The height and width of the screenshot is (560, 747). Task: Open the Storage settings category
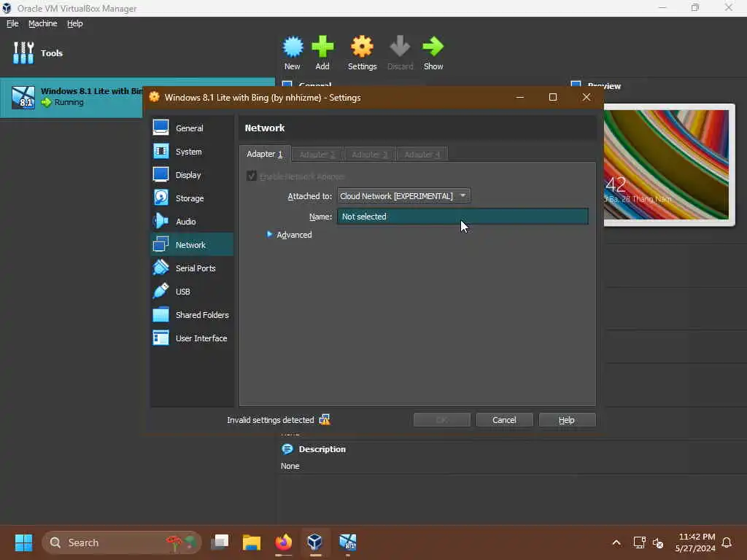[x=192, y=198]
